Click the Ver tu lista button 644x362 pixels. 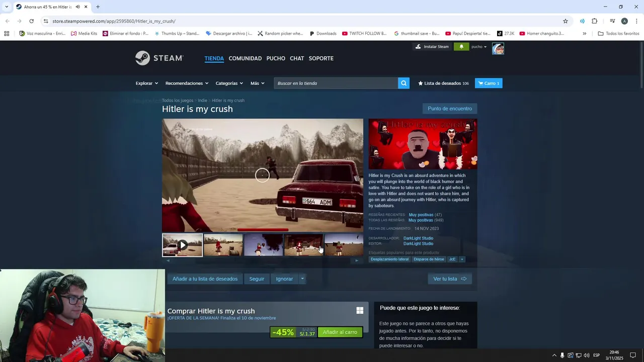point(450,279)
